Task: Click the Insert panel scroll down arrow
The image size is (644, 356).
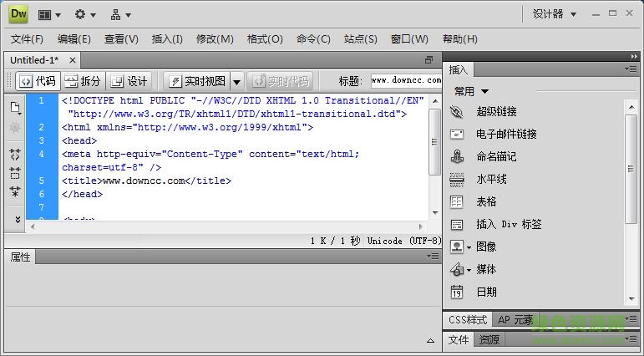Action: pos(631,299)
